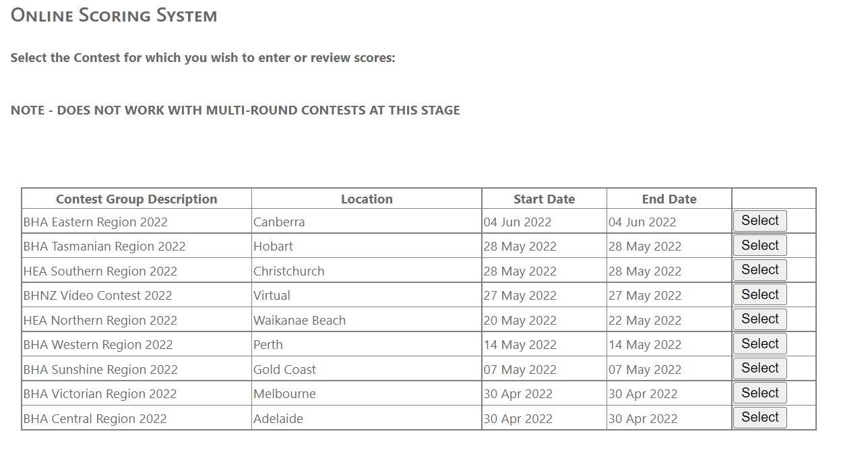This screenshot has width=868, height=450.
Task: Click the Location column header
Action: [367, 199]
